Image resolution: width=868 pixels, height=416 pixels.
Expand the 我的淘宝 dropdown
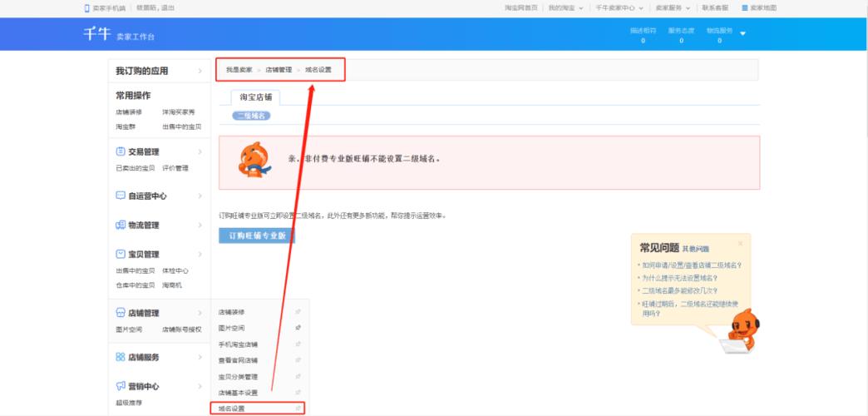(580, 8)
